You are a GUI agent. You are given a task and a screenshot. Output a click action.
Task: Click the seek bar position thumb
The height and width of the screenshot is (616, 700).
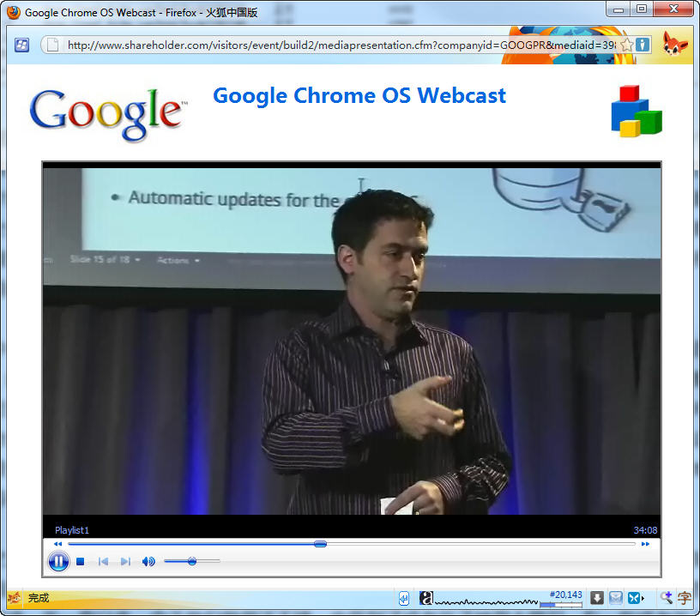(320, 544)
